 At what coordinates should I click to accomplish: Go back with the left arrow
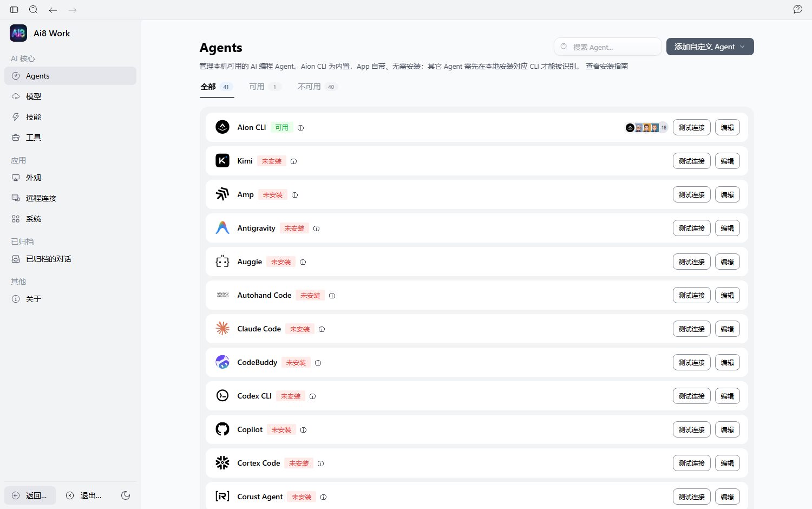point(53,10)
